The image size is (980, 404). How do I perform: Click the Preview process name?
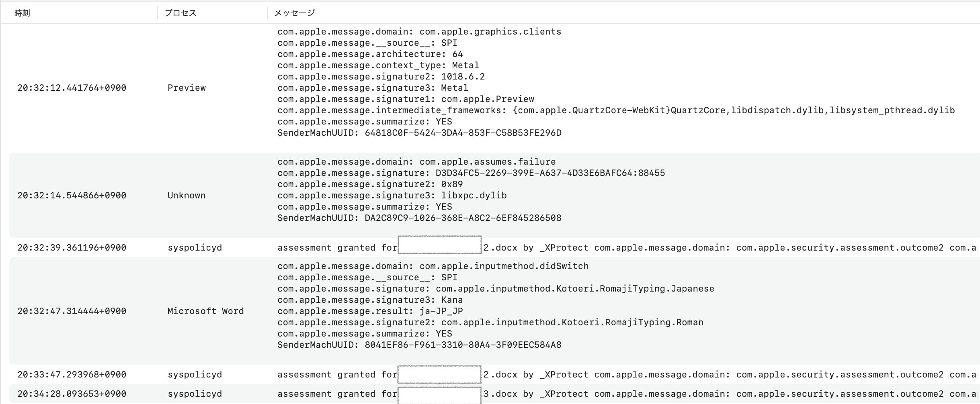pyautogui.click(x=187, y=88)
